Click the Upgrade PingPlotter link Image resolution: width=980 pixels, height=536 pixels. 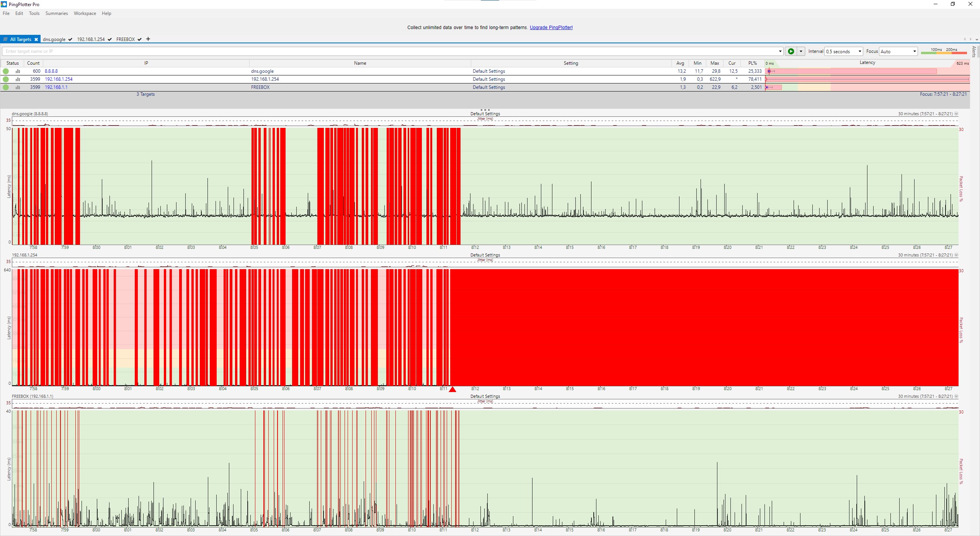tap(551, 28)
